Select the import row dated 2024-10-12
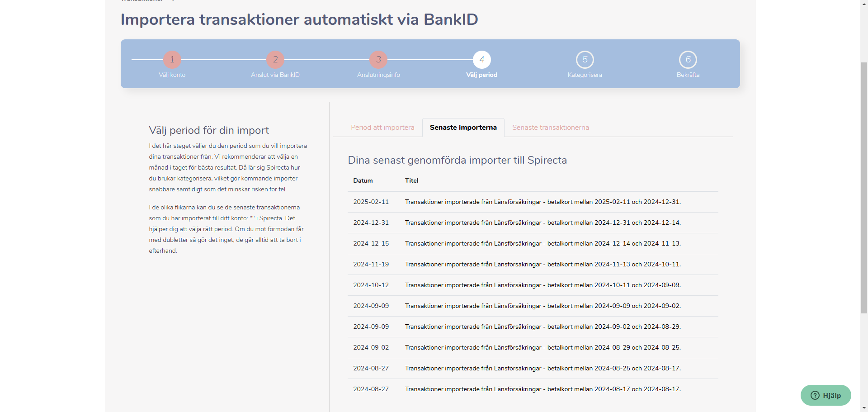This screenshot has width=868, height=412. (x=533, y=285)
